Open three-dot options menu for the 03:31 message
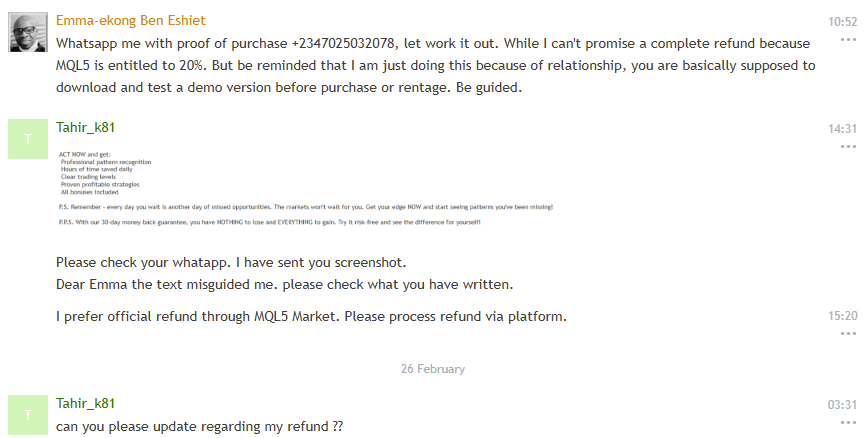This screenshot has width=867, height=438. point(848,422)
